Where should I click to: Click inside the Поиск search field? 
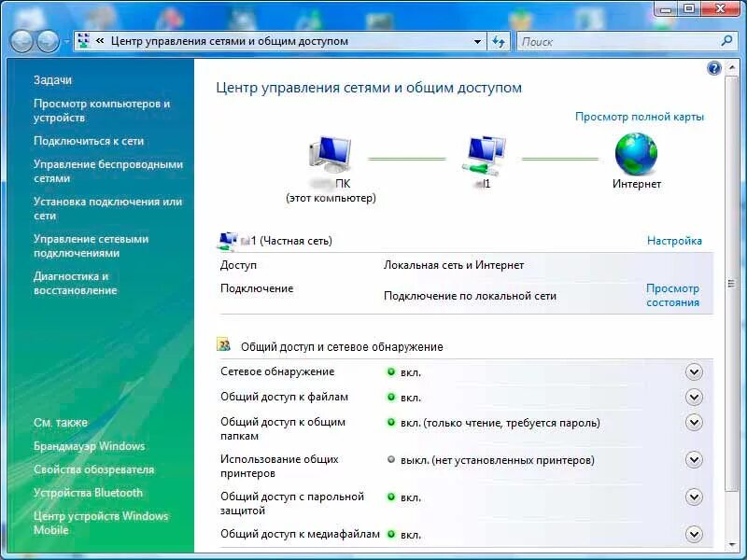(x=617, y=41)
